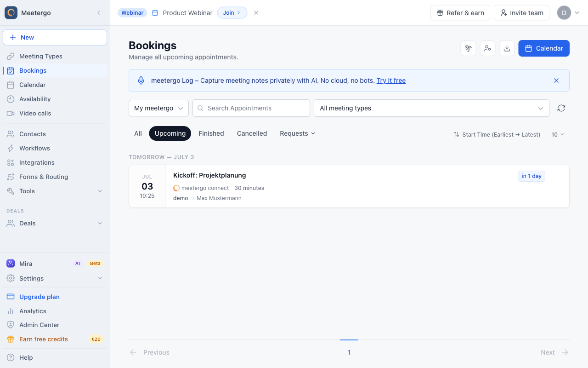Join the Product Webinar
The image size is (588, 368).
(x=232, y=13)
